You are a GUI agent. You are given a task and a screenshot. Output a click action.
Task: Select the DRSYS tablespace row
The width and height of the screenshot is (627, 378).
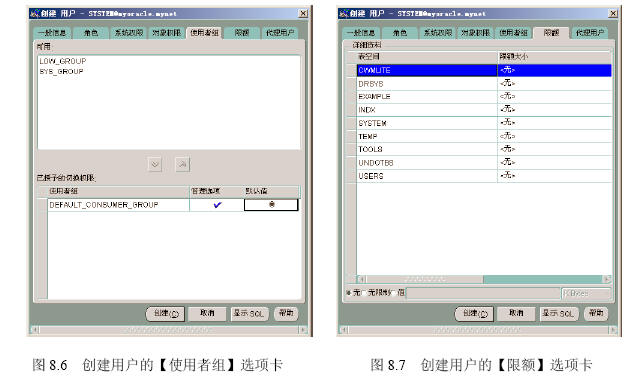pos(484,84)
